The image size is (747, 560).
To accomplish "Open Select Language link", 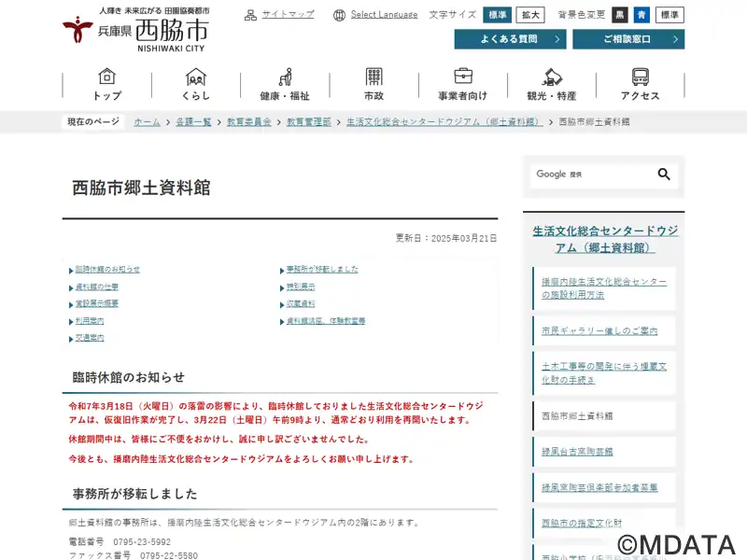I will [384, 14].
